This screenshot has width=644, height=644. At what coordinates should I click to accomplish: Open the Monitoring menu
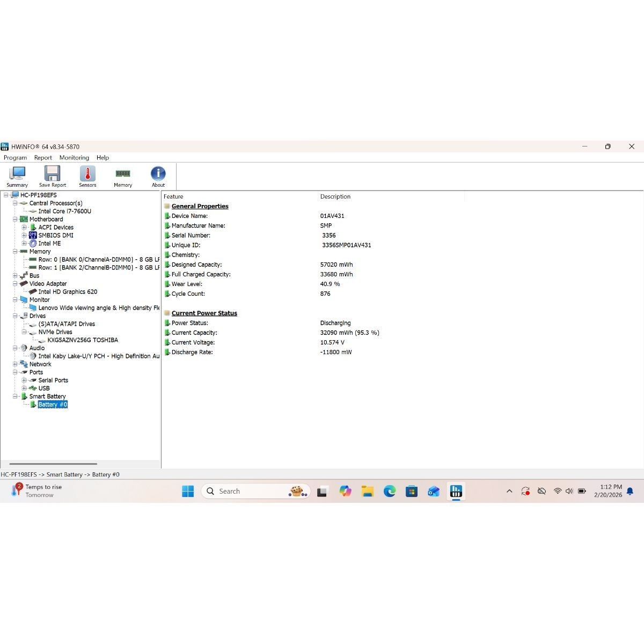pos(74,158)
